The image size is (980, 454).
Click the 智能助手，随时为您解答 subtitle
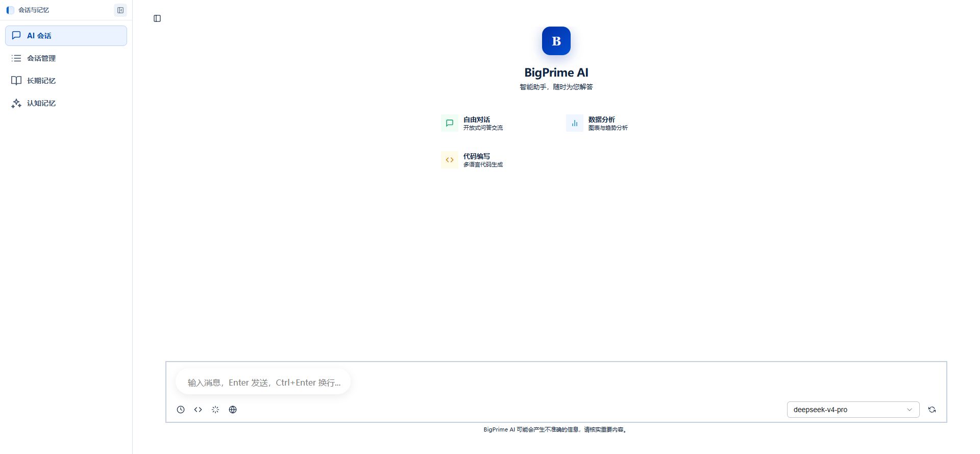point(556,87)
